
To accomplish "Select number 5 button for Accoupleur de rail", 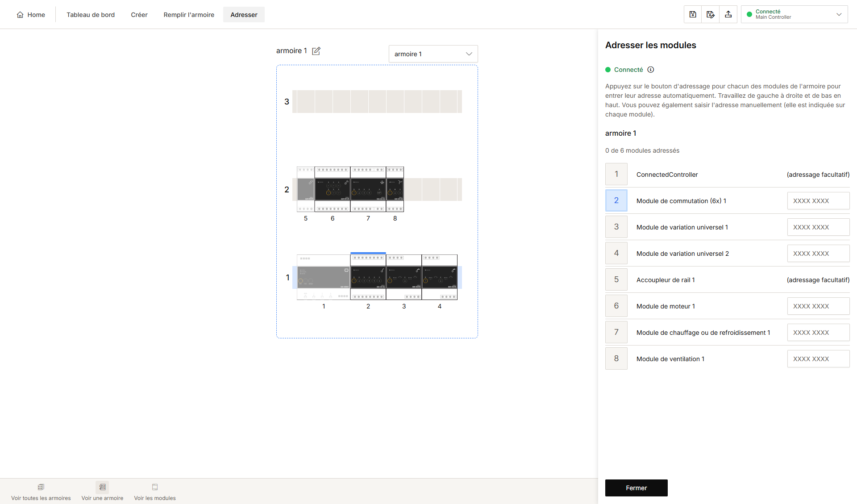I will [616, 279].
